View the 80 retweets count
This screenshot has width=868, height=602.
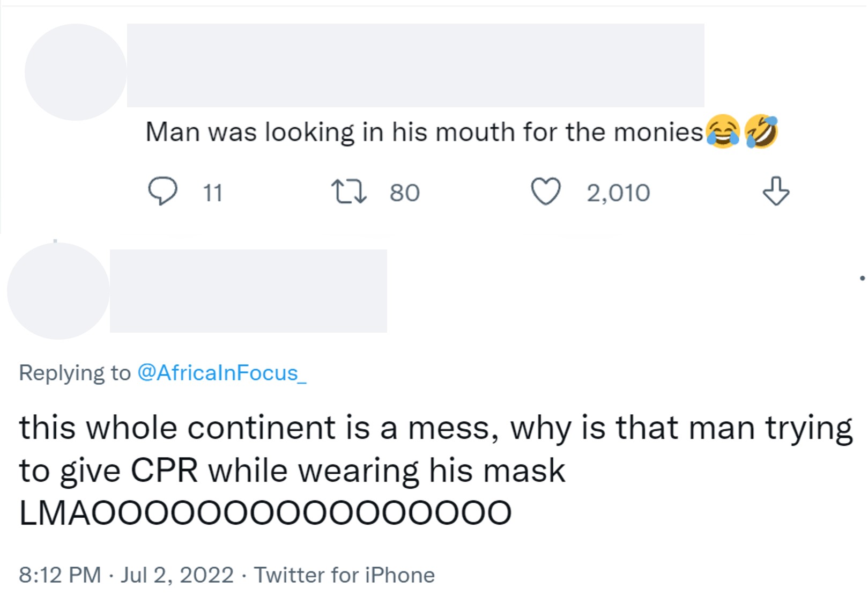[x=405, y=193]
